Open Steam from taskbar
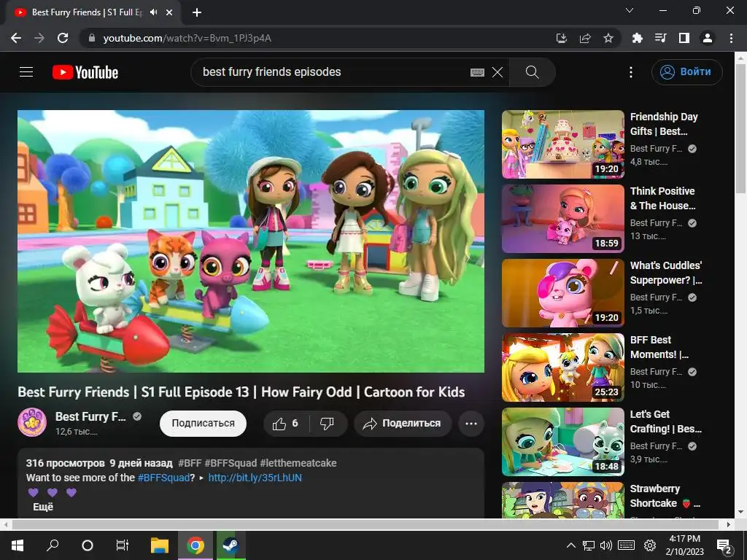Viewport: 747px width, 560px height. point(231,545)
